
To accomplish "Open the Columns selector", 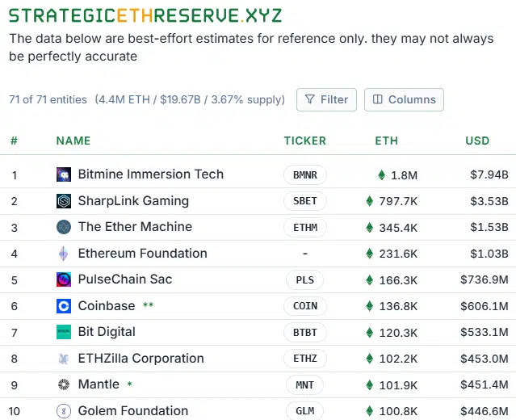I will pos(404,99).
